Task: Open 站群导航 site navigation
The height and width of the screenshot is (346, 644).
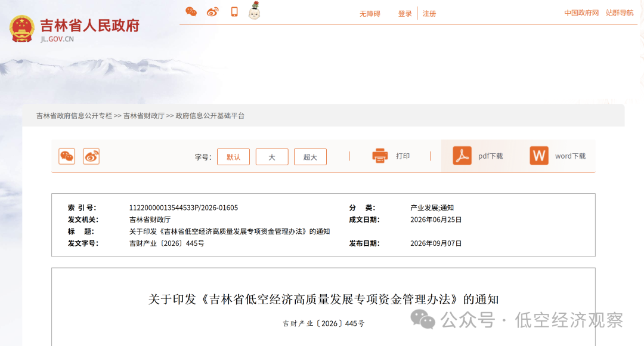Action: tap(620, 13)
